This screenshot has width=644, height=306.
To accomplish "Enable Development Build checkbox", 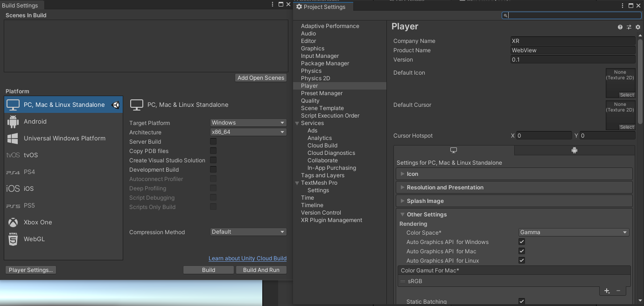I will coord(213,169).
